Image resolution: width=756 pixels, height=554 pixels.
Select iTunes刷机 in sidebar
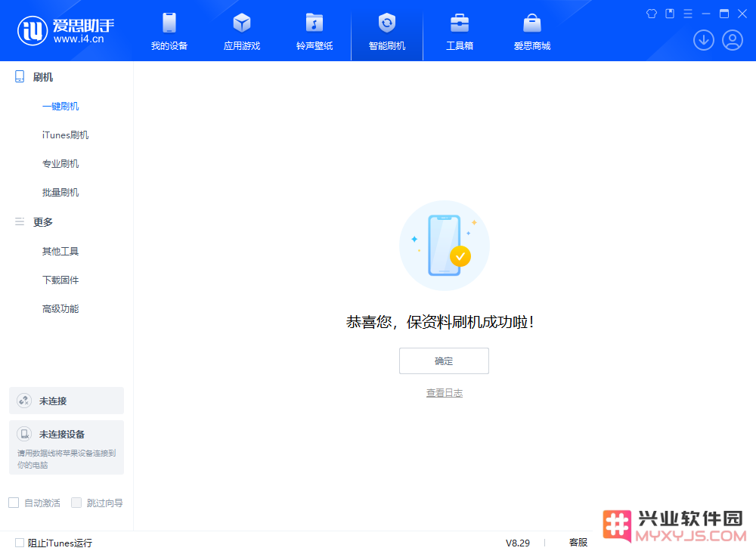(66, 135)
